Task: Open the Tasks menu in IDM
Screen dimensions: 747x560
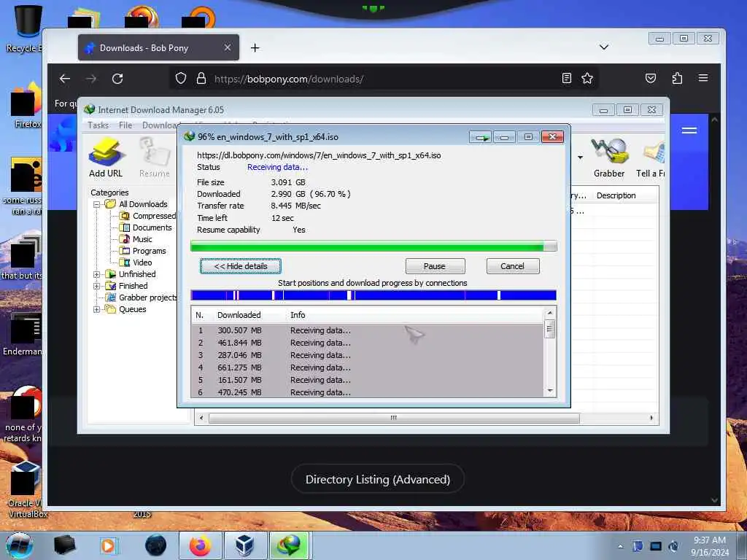Action: [98, 125]
